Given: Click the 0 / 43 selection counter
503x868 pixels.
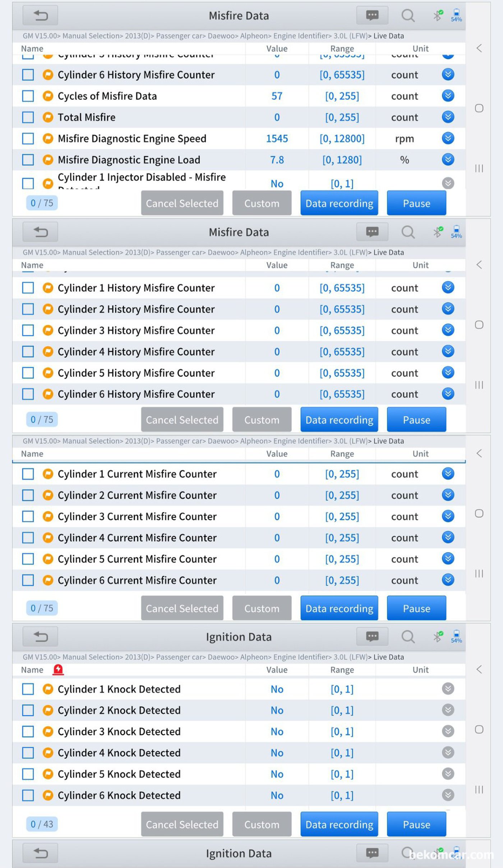Looking at the screenshot, I should click(42, 824).
